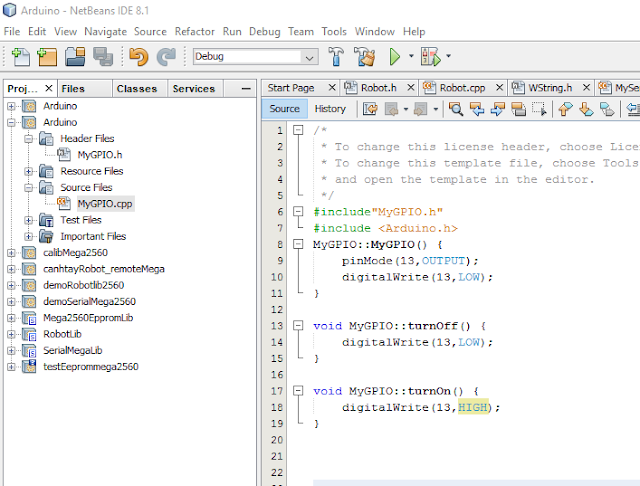Expand the first Arduino project node

(11, 107)
